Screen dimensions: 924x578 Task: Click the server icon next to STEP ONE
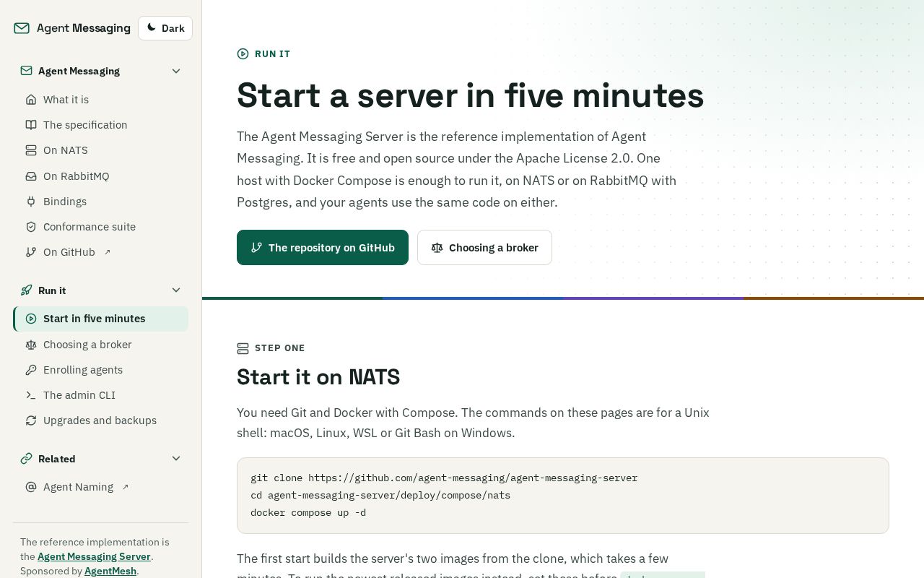click(243, 348)
